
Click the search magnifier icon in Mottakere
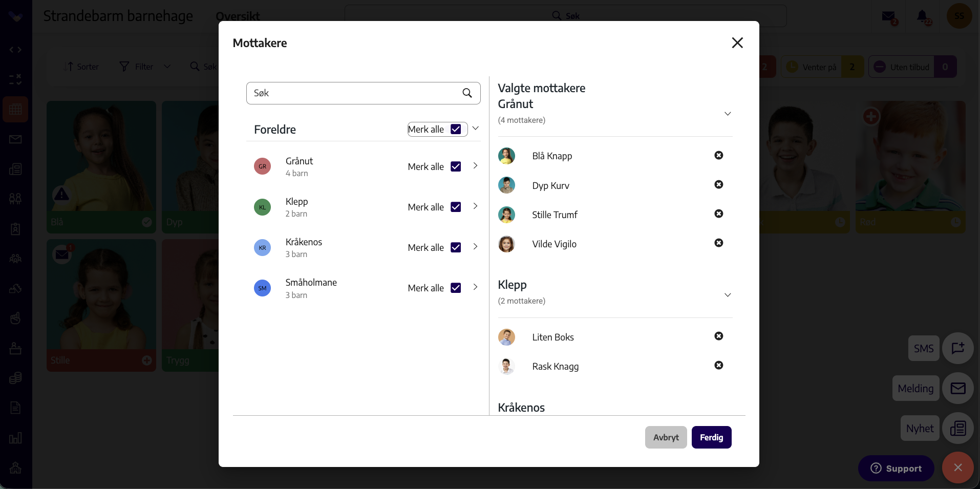click(x=467, y=93)
